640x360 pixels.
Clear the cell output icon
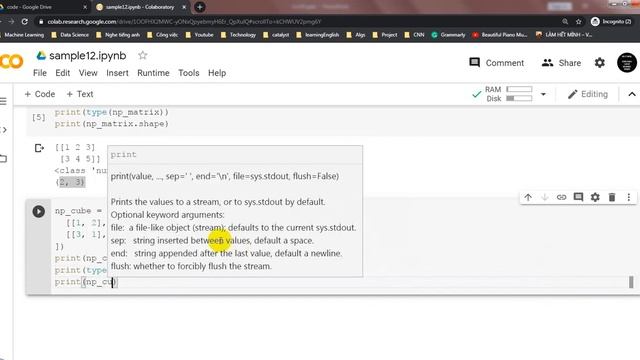(39, 148)
